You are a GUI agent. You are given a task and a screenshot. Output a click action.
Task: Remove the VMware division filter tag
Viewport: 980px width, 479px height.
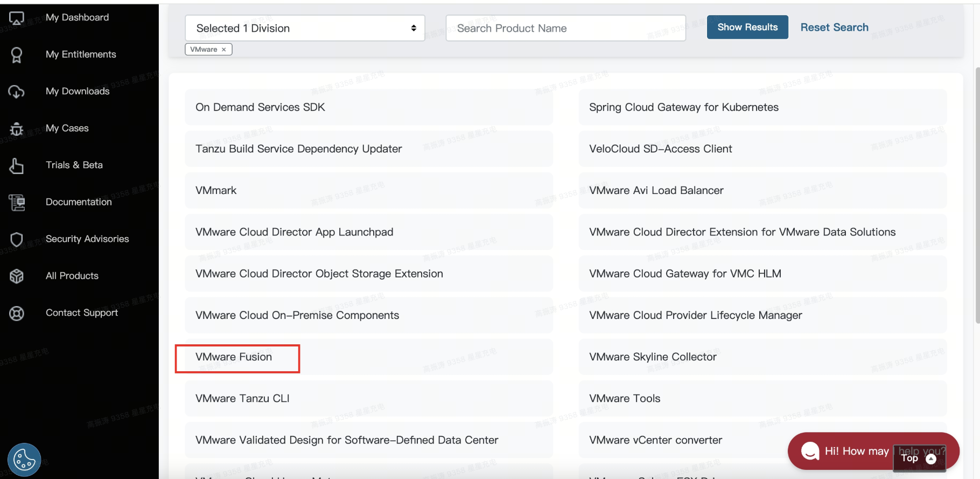[x=223, y=50]
